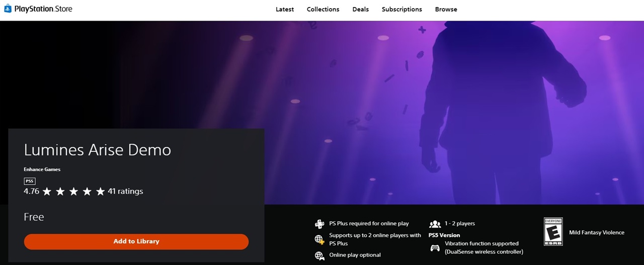Click the Add to Library button

point(136,241)
